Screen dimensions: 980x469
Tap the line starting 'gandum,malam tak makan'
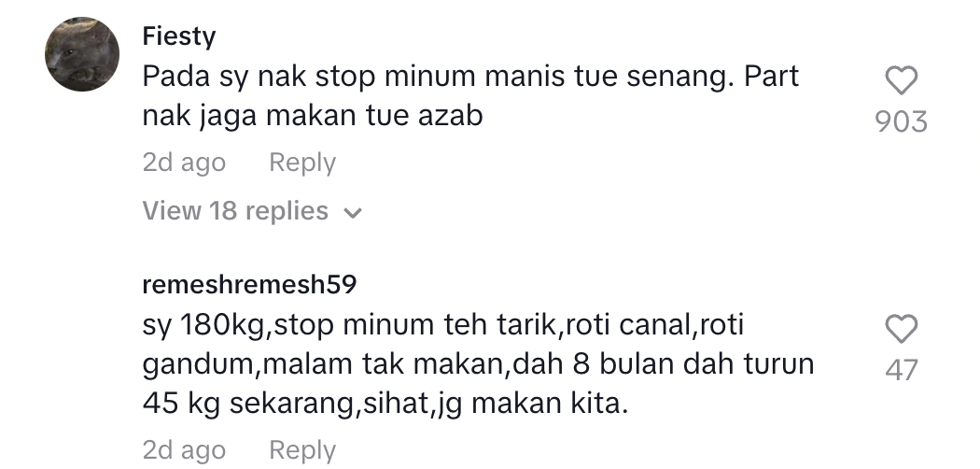[x=478, y=364]
